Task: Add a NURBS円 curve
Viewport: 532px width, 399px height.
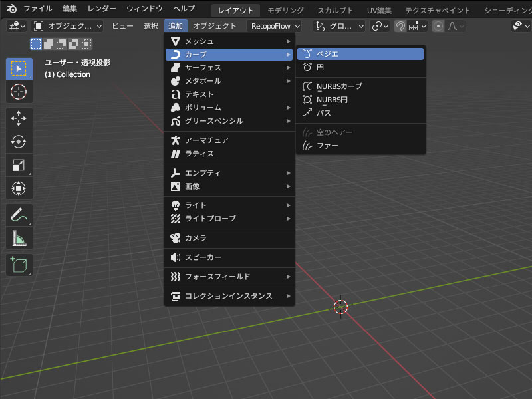Action: 360,100
